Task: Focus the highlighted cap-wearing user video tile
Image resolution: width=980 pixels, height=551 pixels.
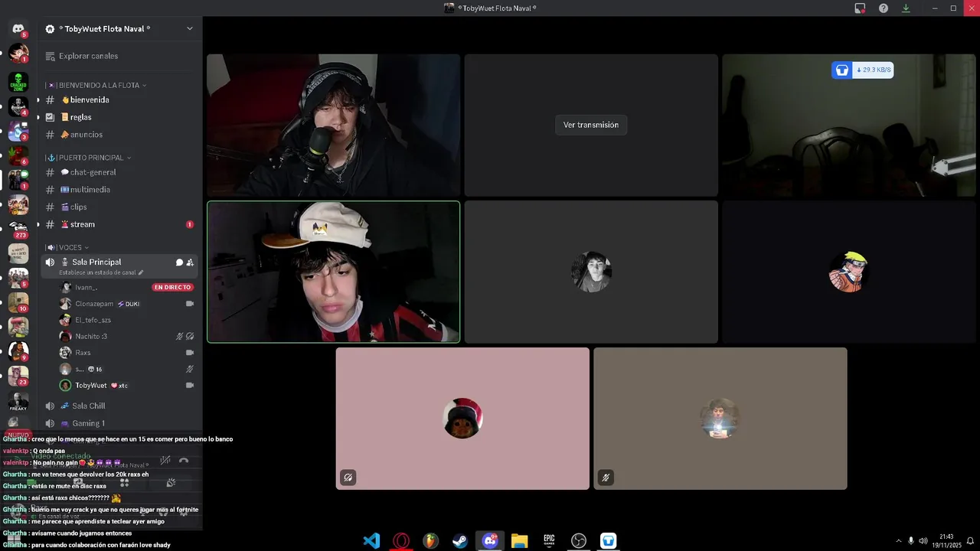Action: point(334,272)
